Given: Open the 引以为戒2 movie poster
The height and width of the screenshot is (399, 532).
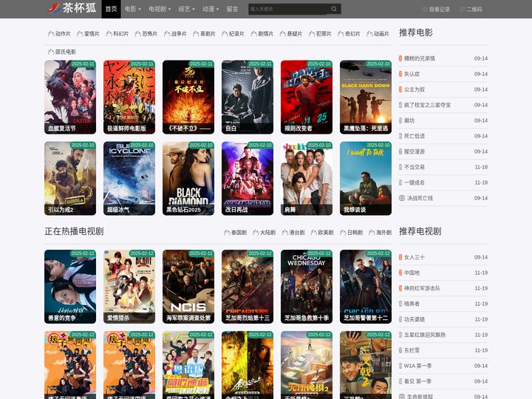Looking at the screenshot, I should [70, 179].
